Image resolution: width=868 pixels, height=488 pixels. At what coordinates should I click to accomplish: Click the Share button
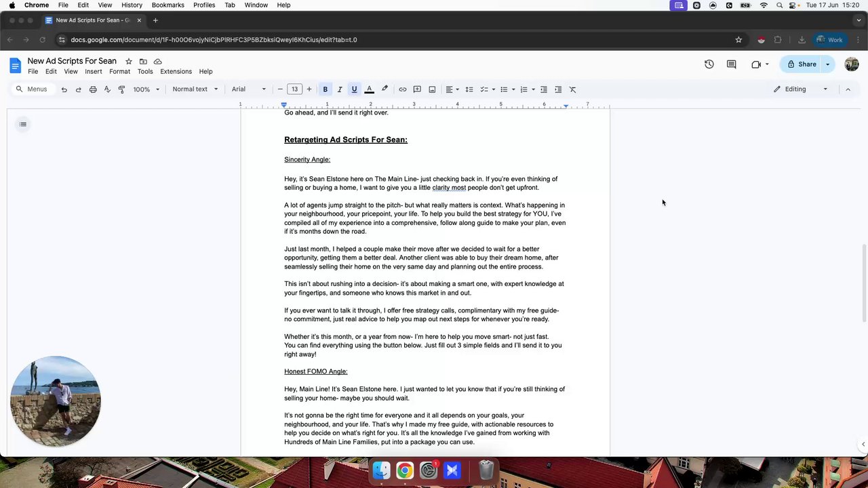click(801, 64)
